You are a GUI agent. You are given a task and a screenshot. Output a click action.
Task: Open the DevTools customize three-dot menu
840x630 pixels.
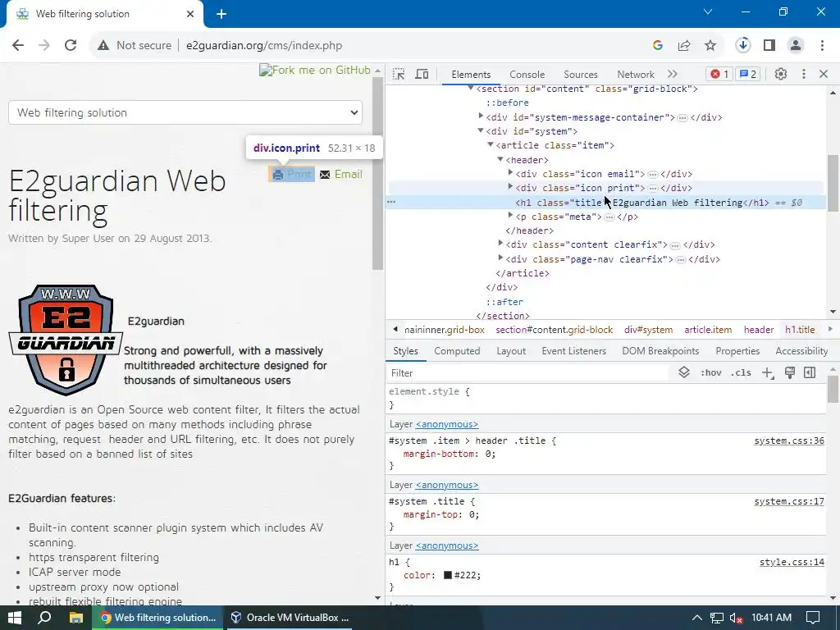coord(804,74)
